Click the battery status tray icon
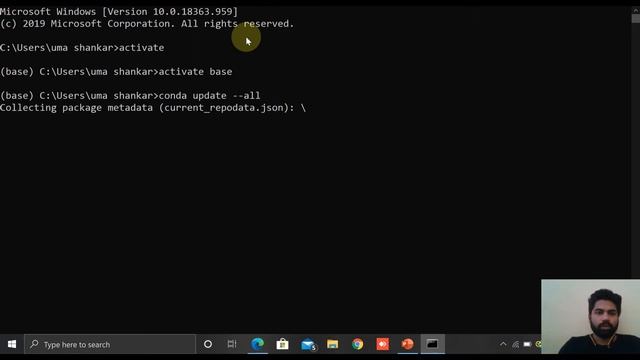Image resolution: width=640 pixels, height=360 pixels. pos(527,344)
